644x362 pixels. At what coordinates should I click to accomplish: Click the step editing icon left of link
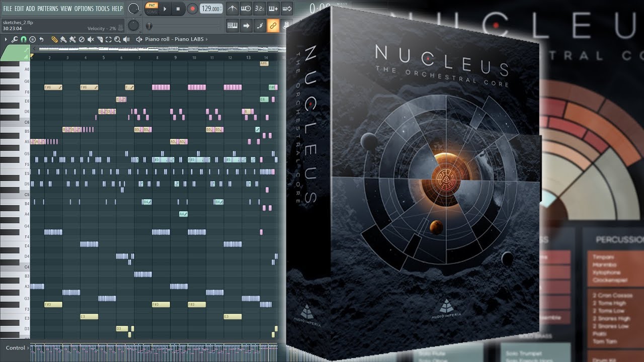[x=260, y=26]
